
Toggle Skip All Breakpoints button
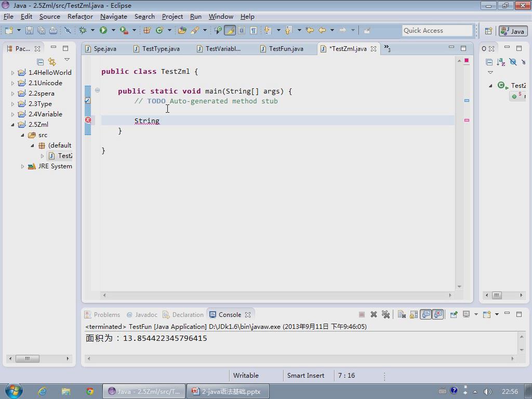point(68,31)
